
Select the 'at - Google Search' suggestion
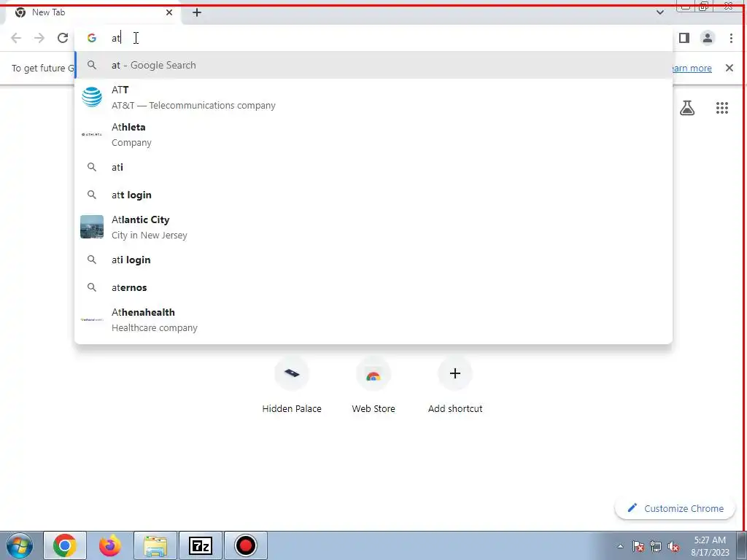373,65
